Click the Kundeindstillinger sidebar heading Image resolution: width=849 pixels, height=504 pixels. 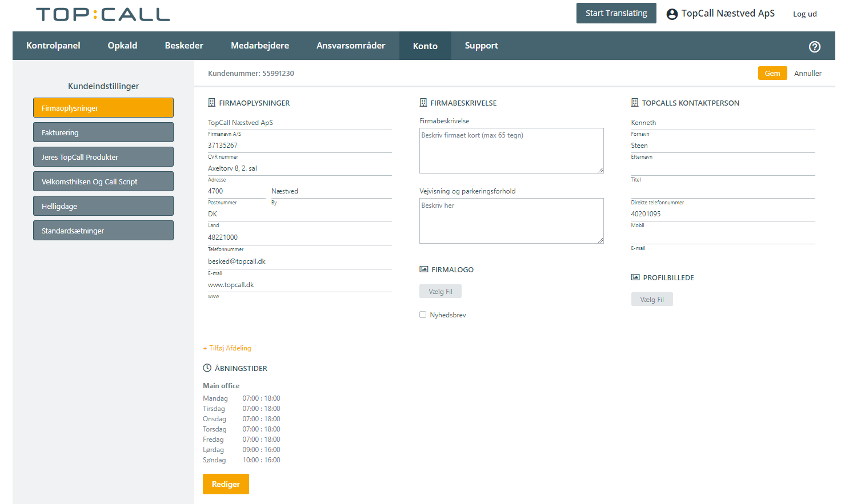click(x=103, y=86)
